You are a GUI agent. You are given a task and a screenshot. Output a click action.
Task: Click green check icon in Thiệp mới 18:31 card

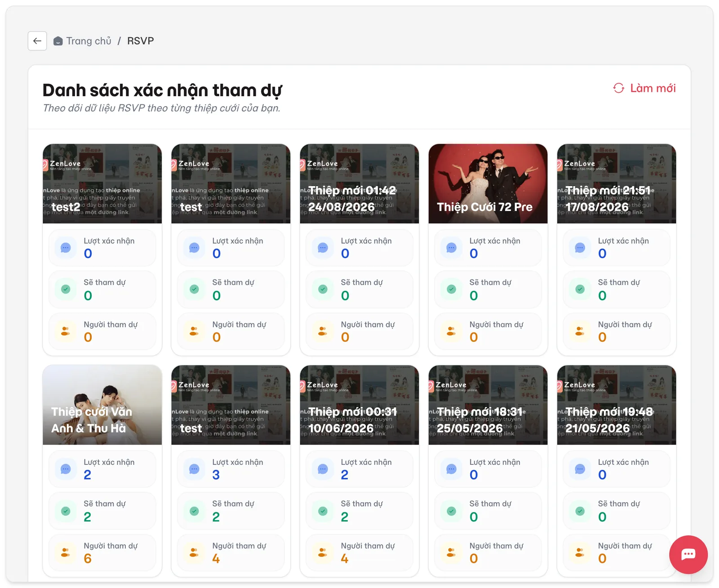pyautogui.click(x=452, y=511)
